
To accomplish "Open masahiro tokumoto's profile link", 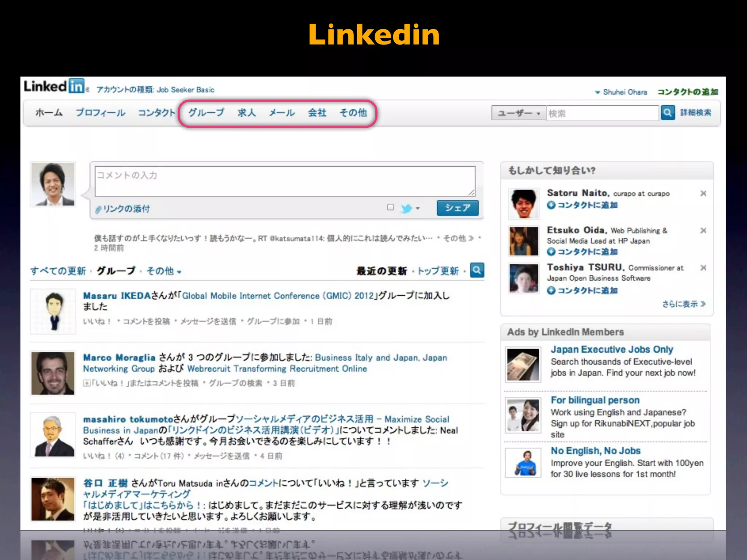I will point(128,419).
